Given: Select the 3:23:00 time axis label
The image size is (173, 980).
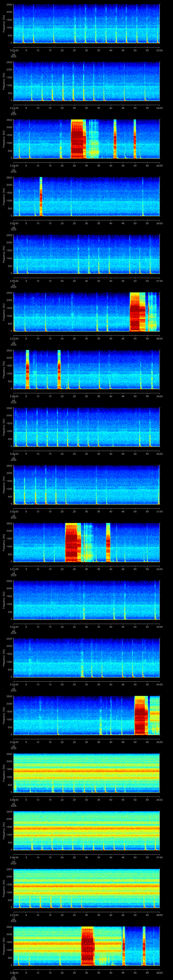Looking at the screenshot, I should click(x=14, y=108).
